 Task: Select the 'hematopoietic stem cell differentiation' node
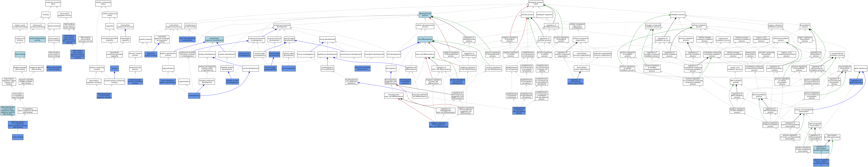pos(394,96)
